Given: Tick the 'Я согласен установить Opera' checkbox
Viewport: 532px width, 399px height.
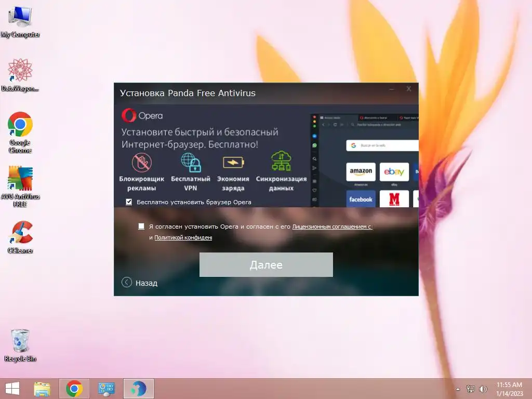Looking at the screenshot, I should coord(141,227).
